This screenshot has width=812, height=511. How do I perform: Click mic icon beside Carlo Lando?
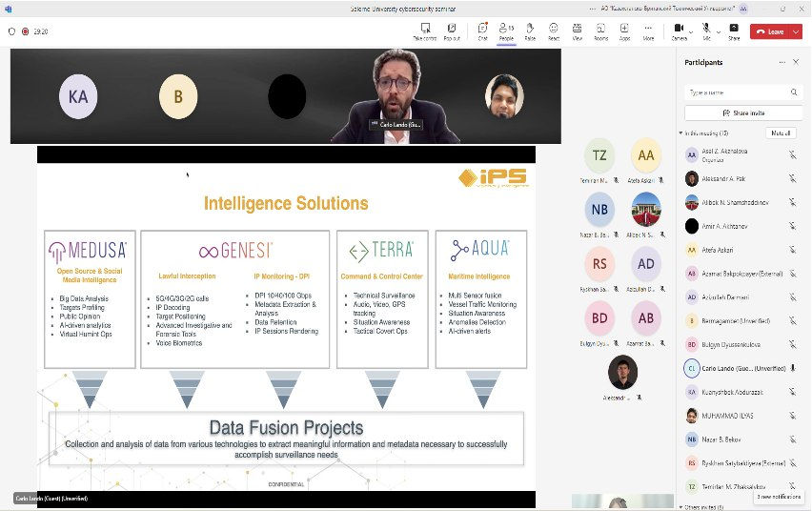coord(792,368)
